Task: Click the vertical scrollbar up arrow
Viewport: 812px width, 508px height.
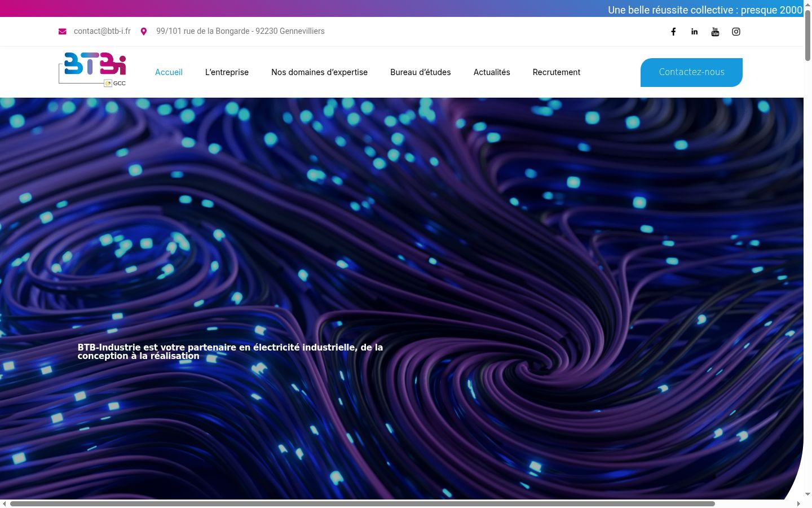Action: click(807, 4)
